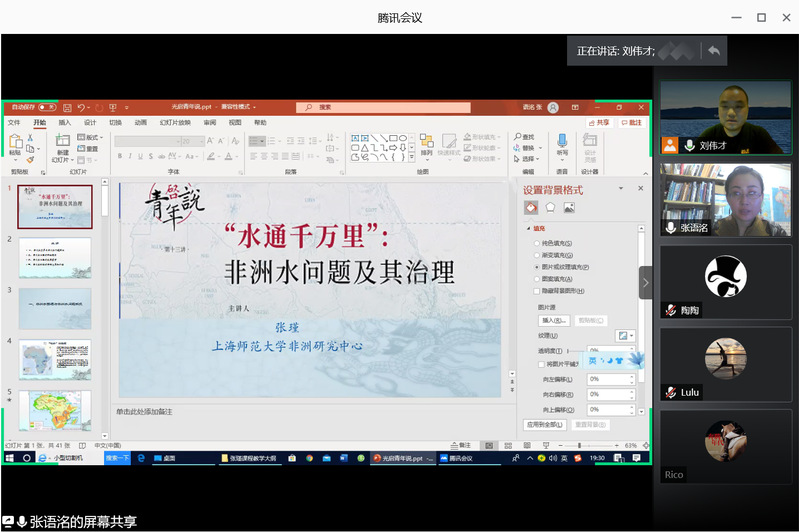Viewport: 799px width, 532px height.
Task: Click the Normal view icon in status bar
Action: 489,445
